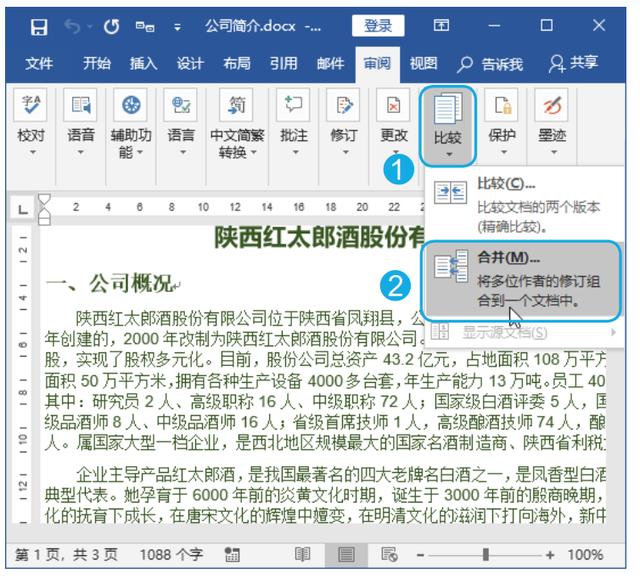This screenshot has height=579, width=640.
Task: Click the 辅助功能 accessibility icon
Action: tap(131, 105)
